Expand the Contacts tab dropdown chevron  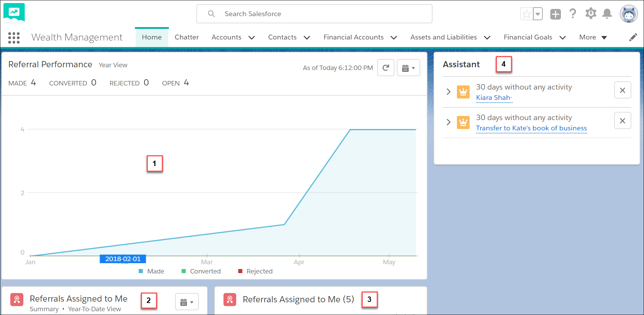click(x=307, y=38)
